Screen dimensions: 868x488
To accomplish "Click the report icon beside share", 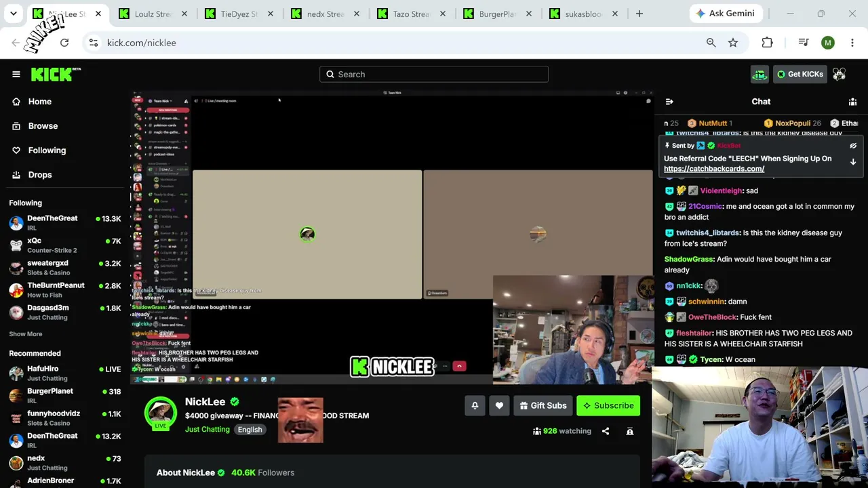I will 630,431.
